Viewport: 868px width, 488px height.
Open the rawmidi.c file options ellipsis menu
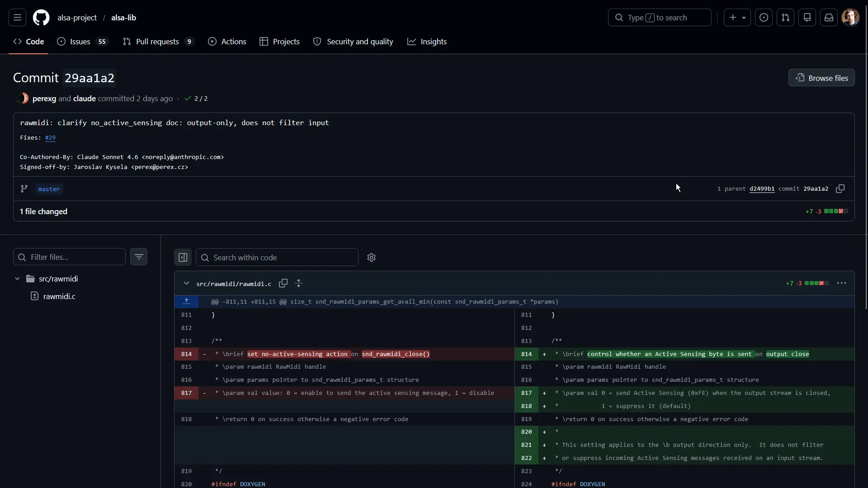pos(841,283)
